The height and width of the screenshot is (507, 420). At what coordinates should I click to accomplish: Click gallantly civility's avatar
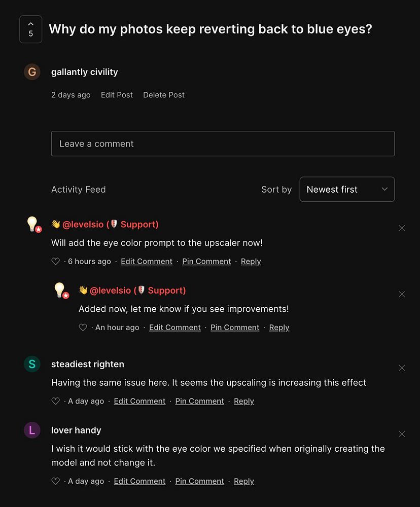tap(32, 72)
